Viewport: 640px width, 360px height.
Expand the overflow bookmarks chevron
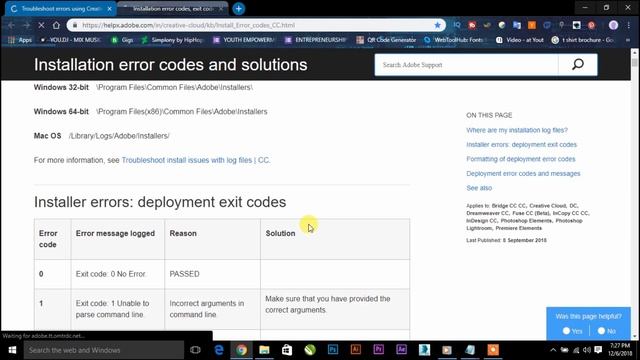tap(628, 40)
